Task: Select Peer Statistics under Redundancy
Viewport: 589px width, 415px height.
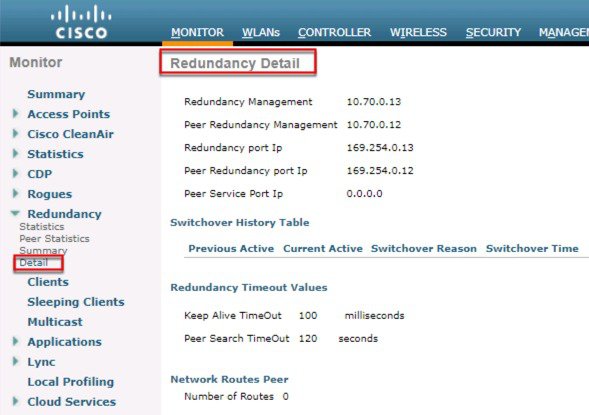Action: click(x=54, y=238)
